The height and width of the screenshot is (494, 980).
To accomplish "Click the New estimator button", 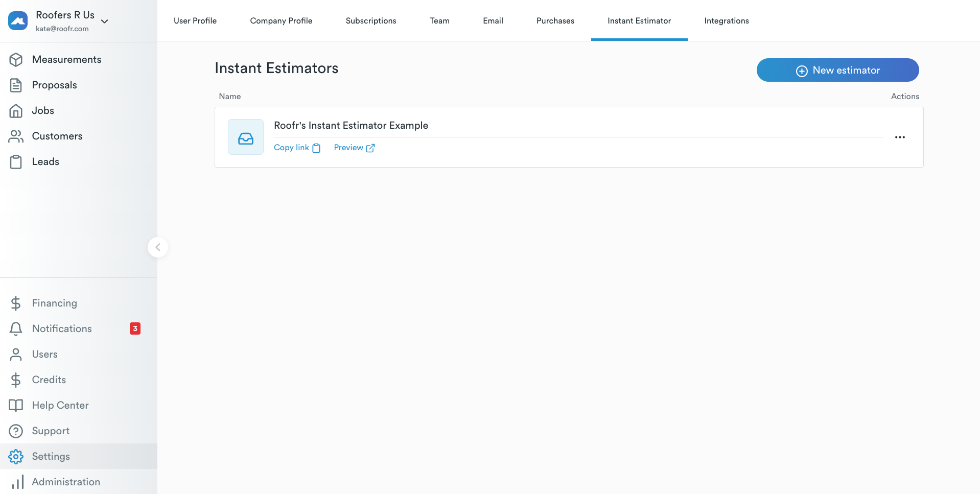I will pos(837,70).
